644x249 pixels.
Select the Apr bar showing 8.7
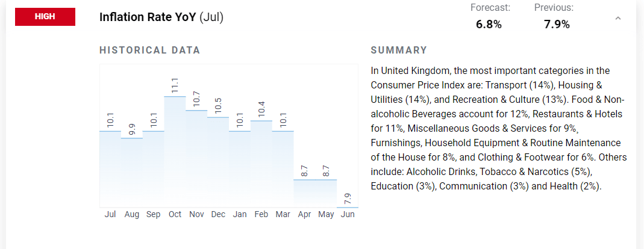pos(304,193)
